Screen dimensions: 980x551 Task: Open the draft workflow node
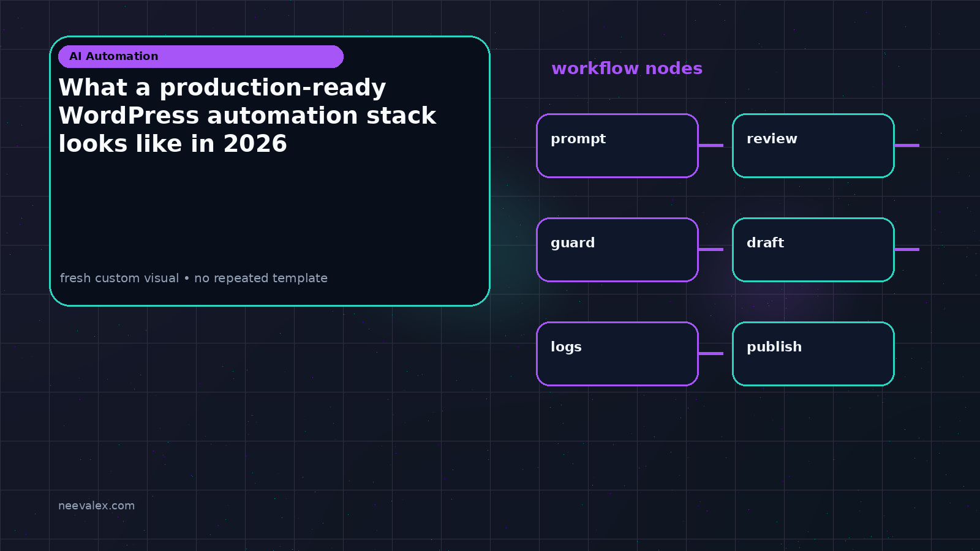(x=813, y=250)
